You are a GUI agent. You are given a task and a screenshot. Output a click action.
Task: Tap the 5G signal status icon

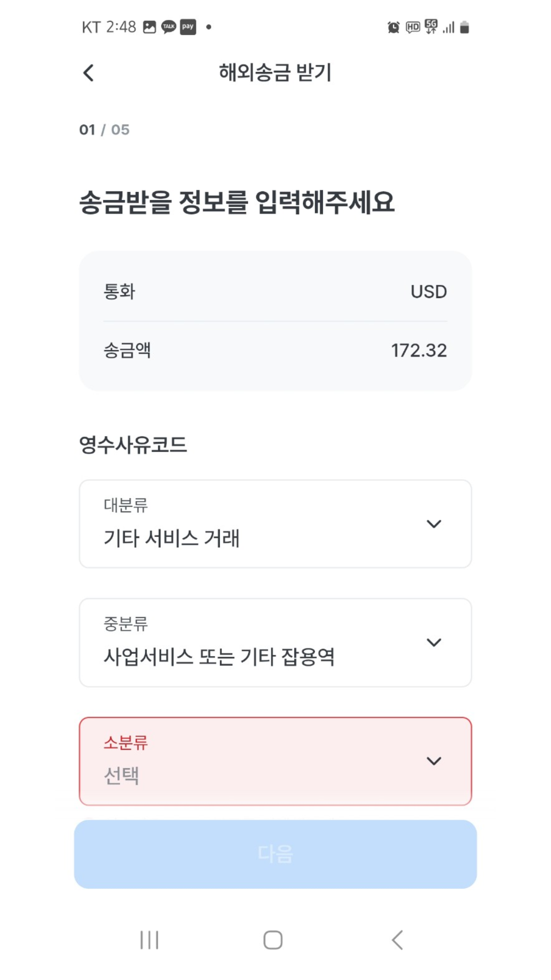pyautogui.click(x=431, y=27)
